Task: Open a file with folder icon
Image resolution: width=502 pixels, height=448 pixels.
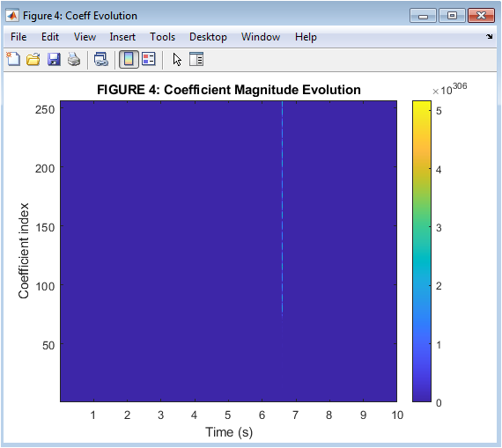Action: pos(33,59)
